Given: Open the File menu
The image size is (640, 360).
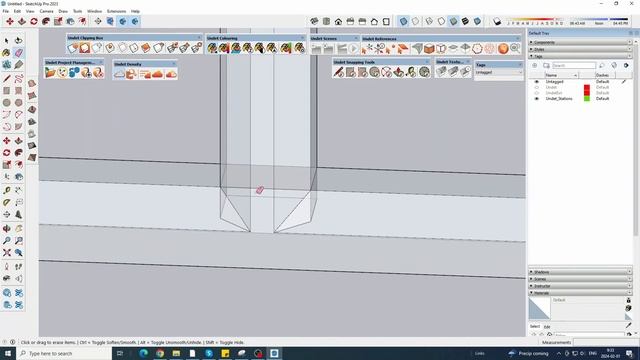Looking at the screenshot, I should tap(6, 11).
